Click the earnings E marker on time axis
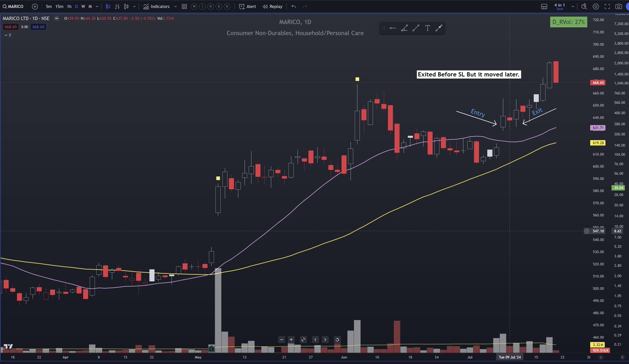This screenshot has width=629, height=364. (x=212, y=348)
